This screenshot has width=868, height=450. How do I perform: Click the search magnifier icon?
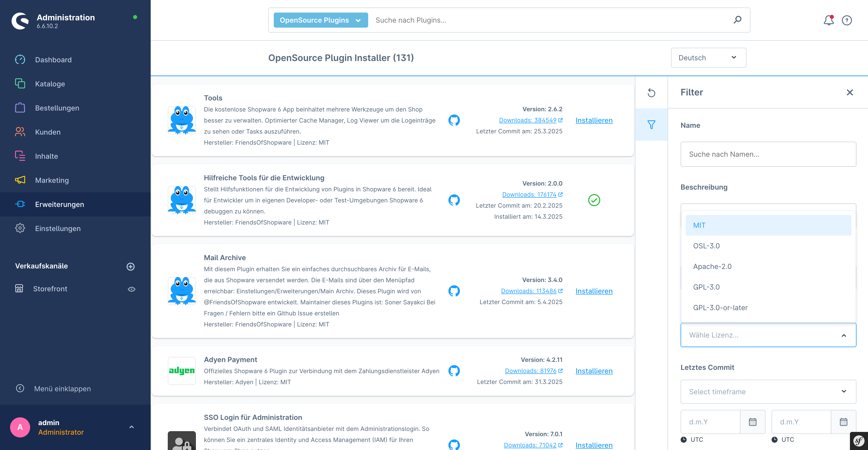point(737,20)
